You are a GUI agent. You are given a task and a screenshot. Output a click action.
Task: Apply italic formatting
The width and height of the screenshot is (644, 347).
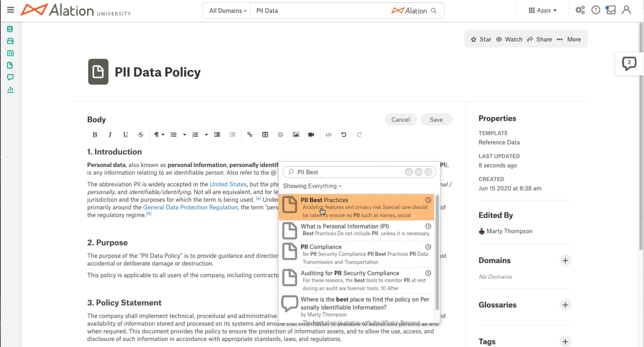(110, 135)
